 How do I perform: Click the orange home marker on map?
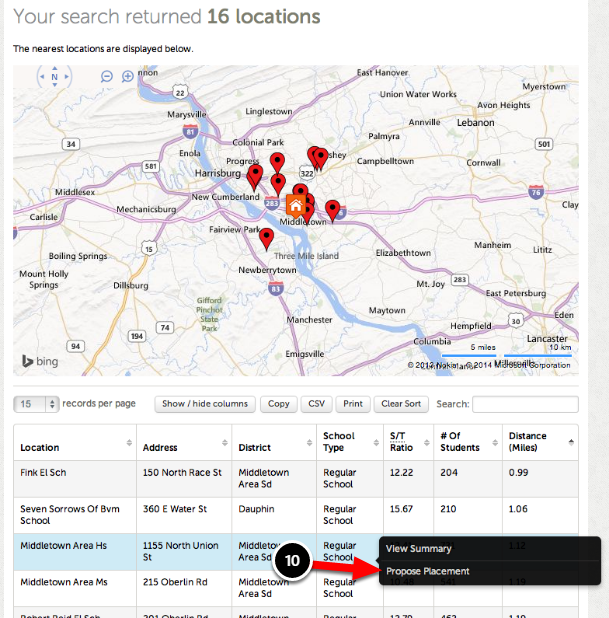(296, 206)
